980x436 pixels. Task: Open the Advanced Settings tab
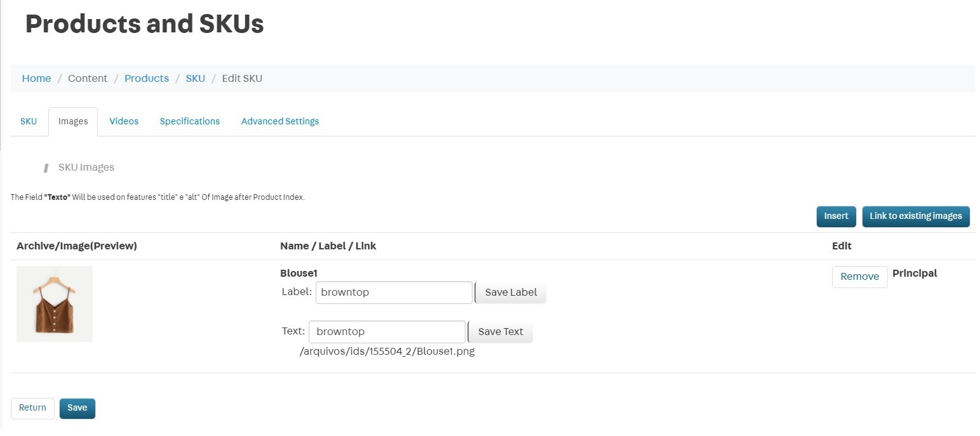pyautogui.click(x=280, y=121)
